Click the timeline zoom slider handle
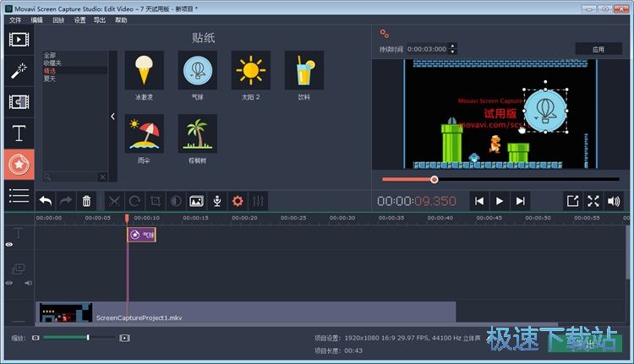The width and height of the screenshot is (634, 364). click(x=88, y=337)
